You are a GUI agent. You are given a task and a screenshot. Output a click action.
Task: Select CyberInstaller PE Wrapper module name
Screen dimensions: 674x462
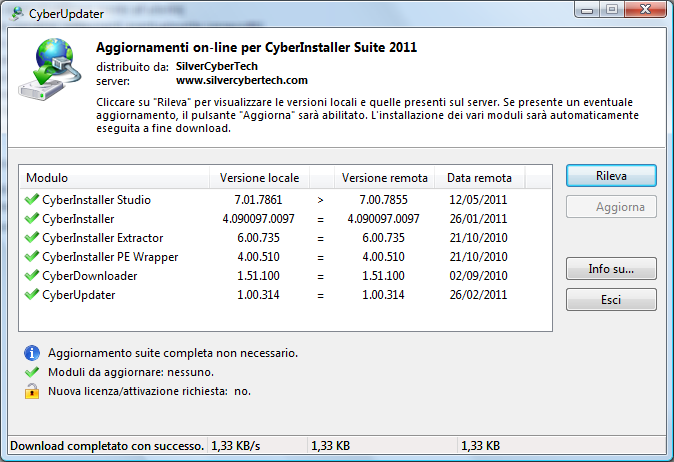110,257
